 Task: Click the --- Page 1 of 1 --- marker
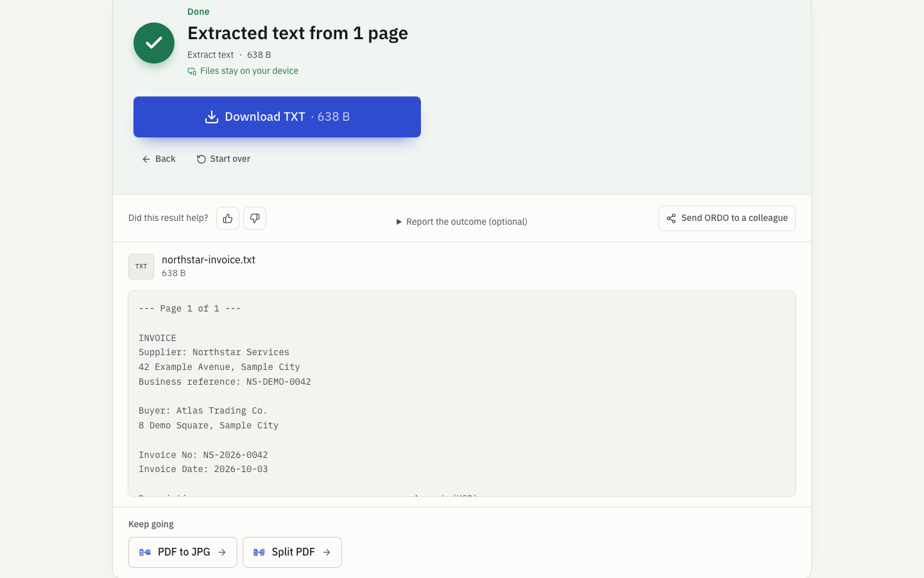click(189, 309)
